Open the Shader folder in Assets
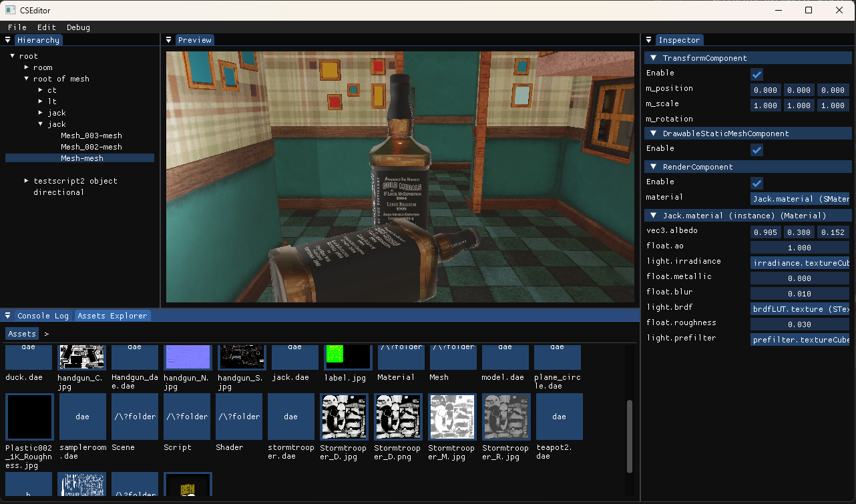Viewport: 856px width, 504px height. 239,417
